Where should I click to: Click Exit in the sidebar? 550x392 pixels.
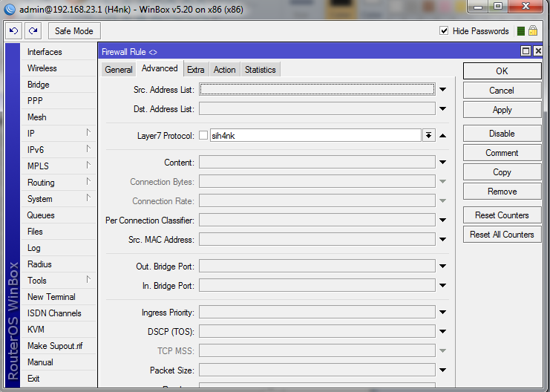click(x=58, y=379)
